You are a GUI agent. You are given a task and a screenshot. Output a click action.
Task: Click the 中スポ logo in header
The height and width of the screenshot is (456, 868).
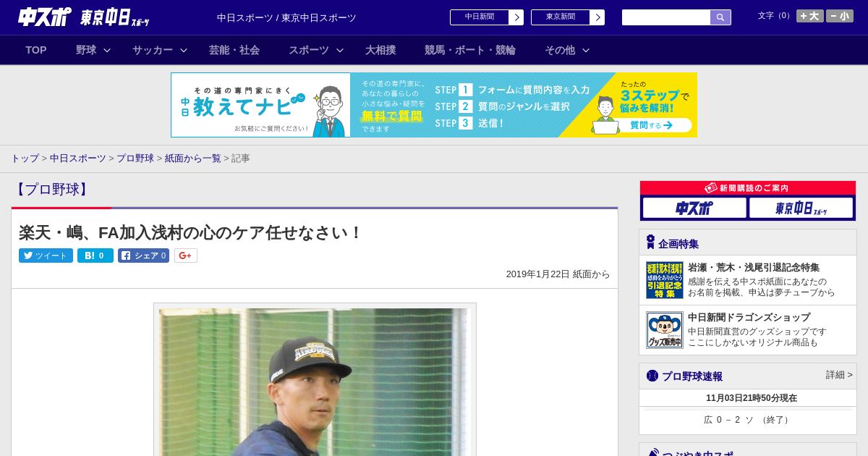44,17
